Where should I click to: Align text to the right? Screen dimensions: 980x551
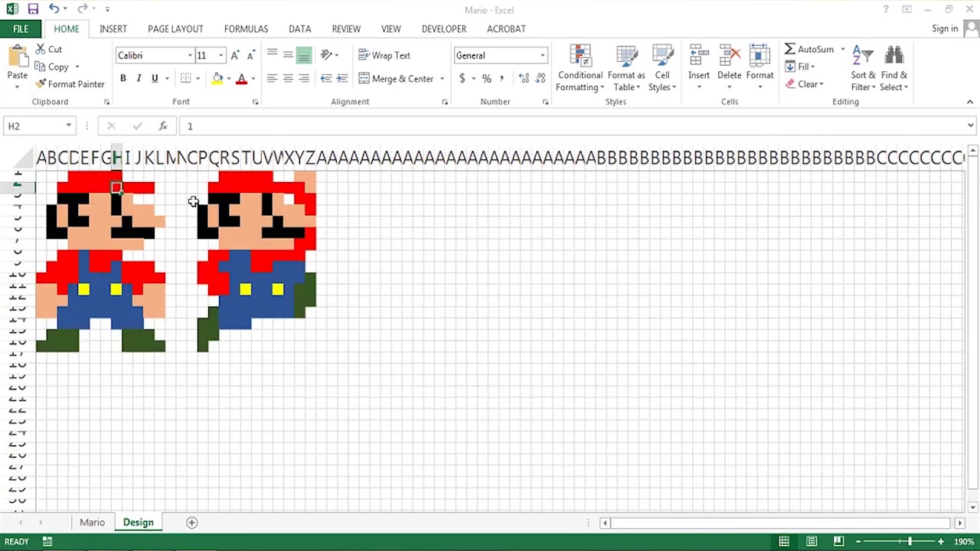304,78
